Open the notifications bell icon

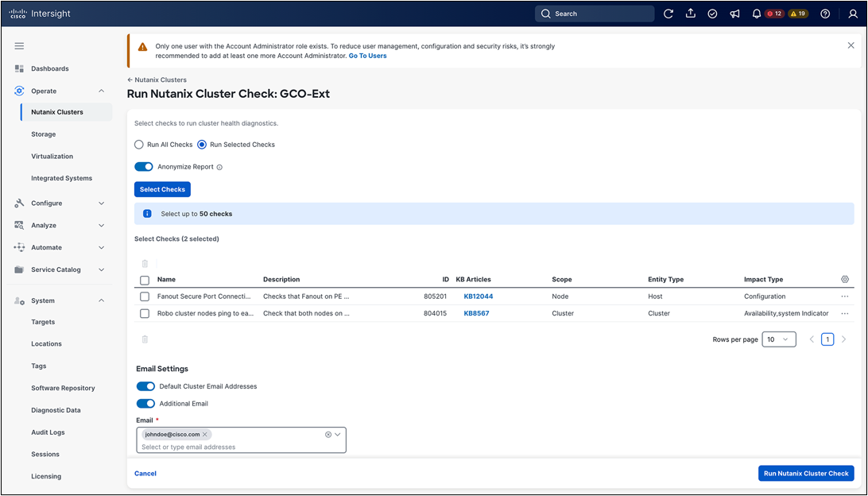(x=756, y=14)
